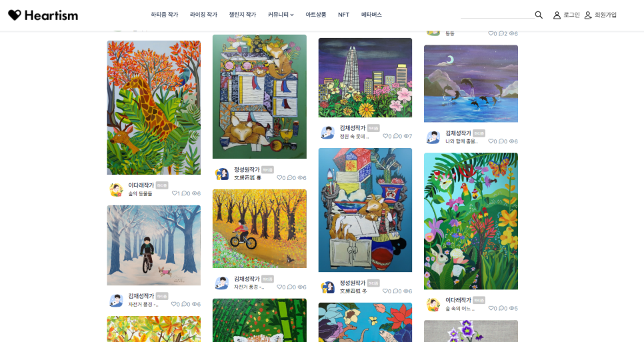Open the dolphins night sea painting thumbnail
644x342 pixels.
(x=471, y=84)
